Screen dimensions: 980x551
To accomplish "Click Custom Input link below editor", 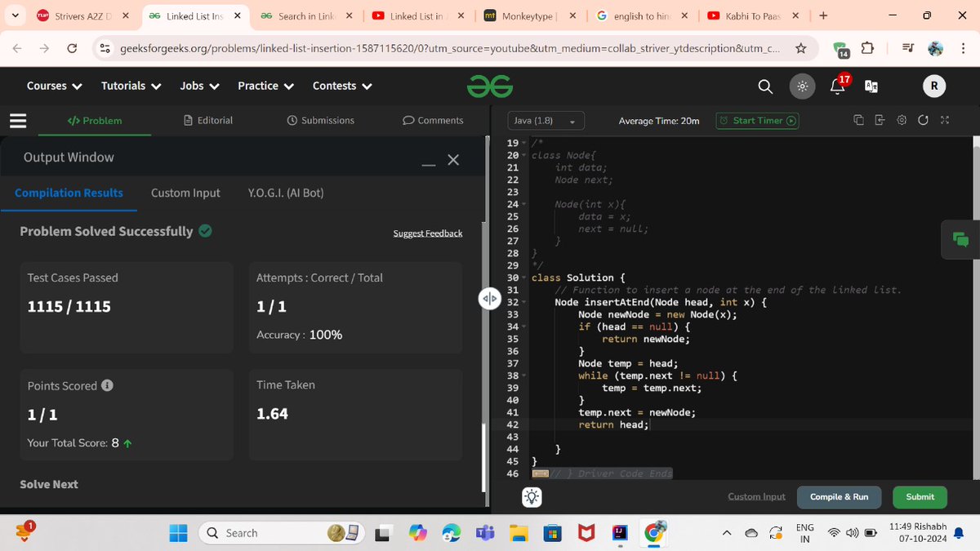I will pos(756,496).
